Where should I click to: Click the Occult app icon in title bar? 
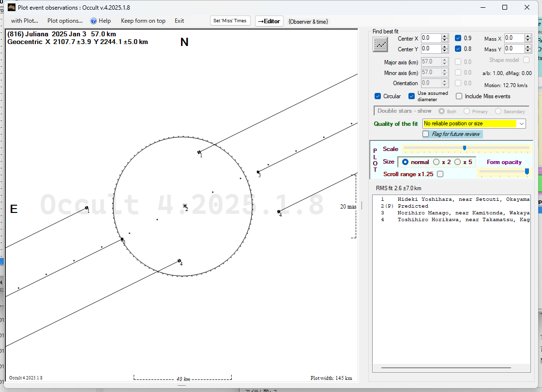point(12,7)
